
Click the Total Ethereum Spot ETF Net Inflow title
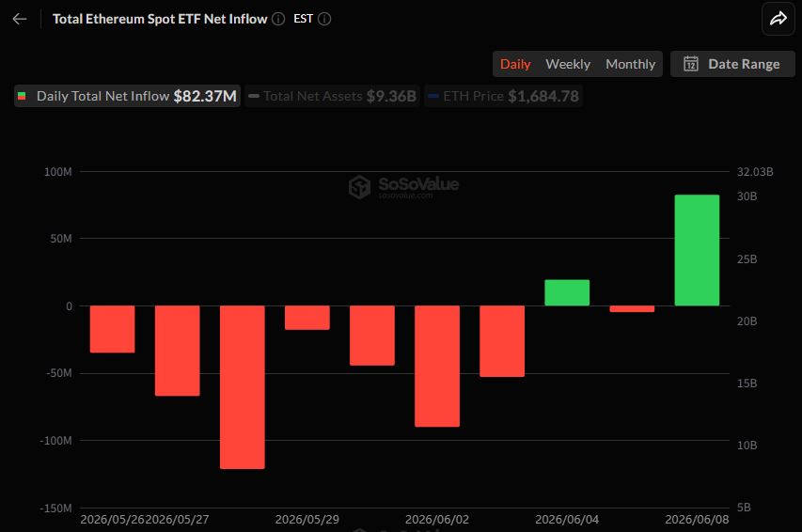(160, 19)
